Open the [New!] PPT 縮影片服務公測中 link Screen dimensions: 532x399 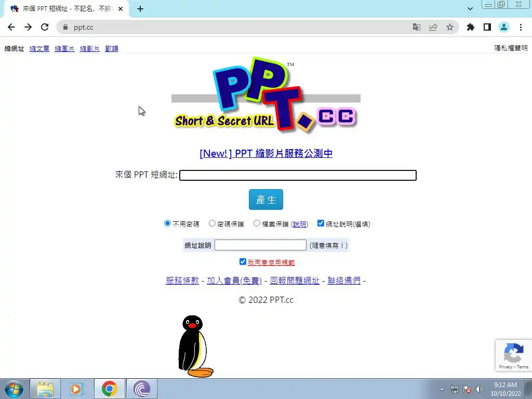(266, 153)
